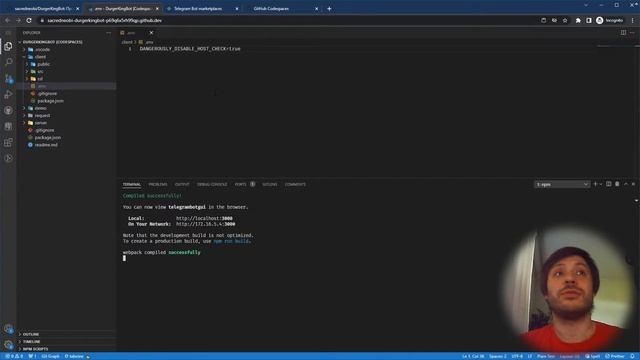This screenshot has height=360, width=640.
Task: Open the browser side panel icon
Action: point(589,20)
